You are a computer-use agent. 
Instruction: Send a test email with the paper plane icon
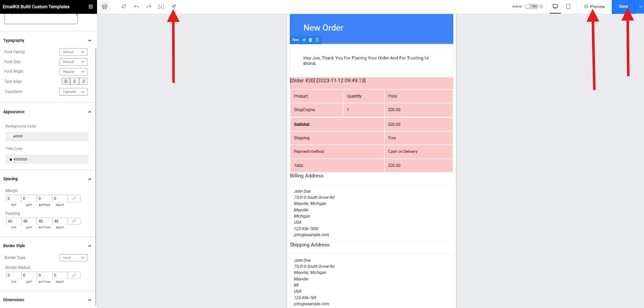(x=173, y=6)
